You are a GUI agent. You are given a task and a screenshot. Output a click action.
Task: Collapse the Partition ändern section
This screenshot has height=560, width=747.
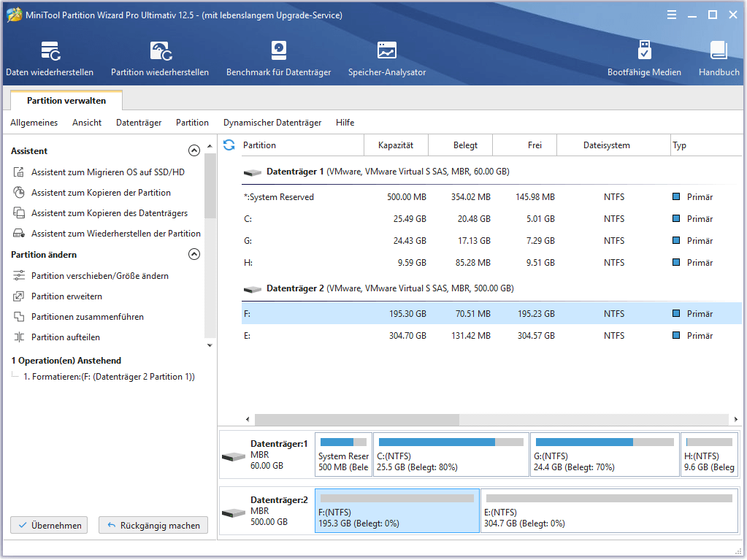[x=194, y=254]
